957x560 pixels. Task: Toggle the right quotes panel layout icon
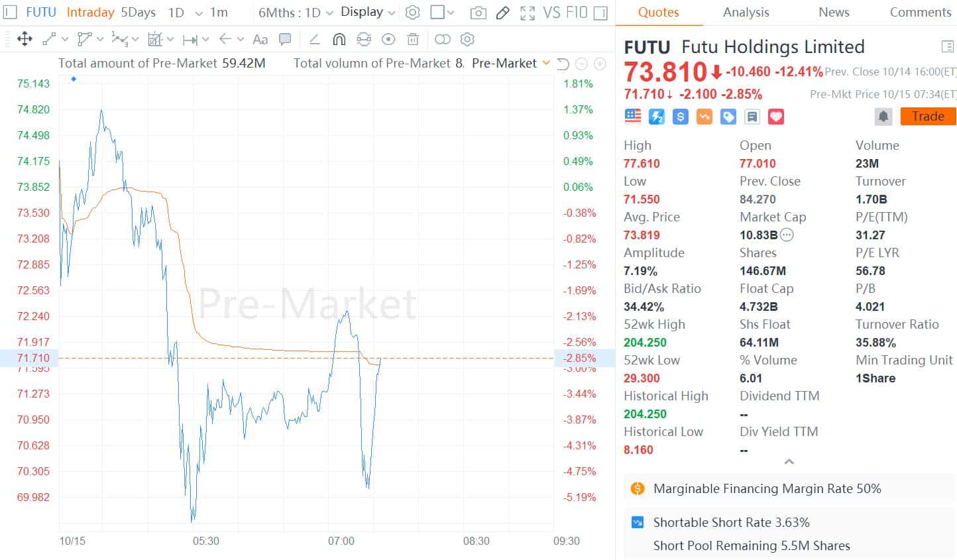(x=947, y=46)
